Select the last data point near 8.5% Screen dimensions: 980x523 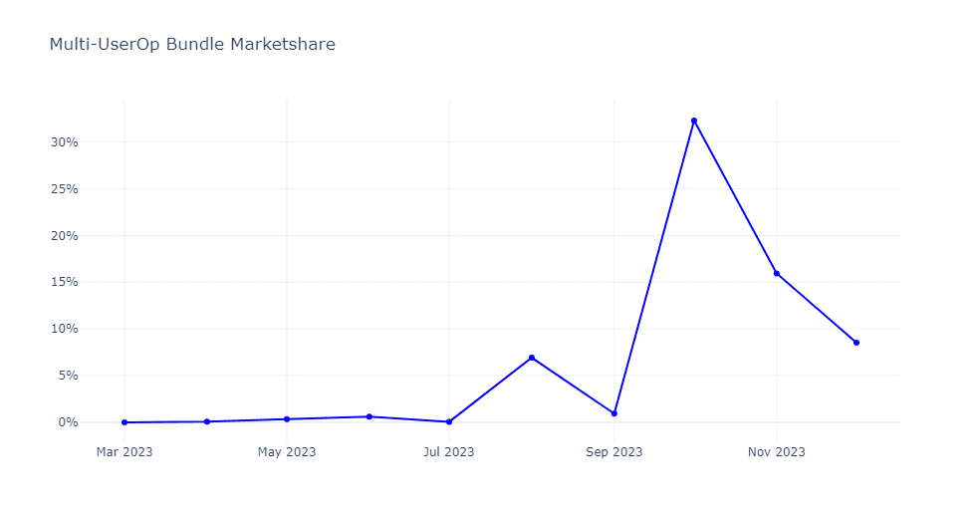(x=857, y=343)
